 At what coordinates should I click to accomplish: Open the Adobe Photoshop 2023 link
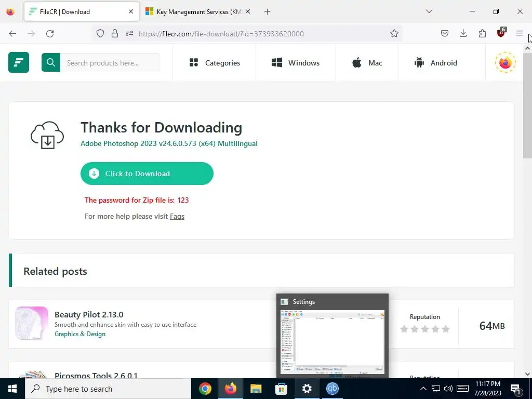click(169, 143)
